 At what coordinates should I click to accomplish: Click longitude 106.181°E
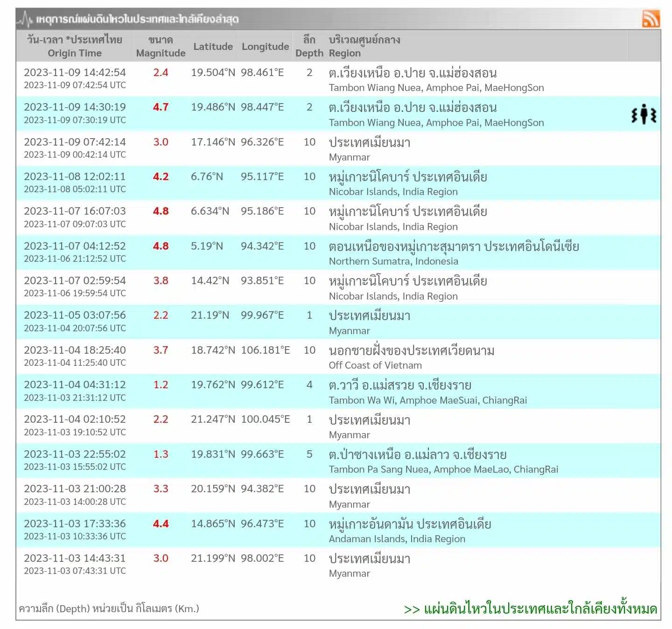266,350
